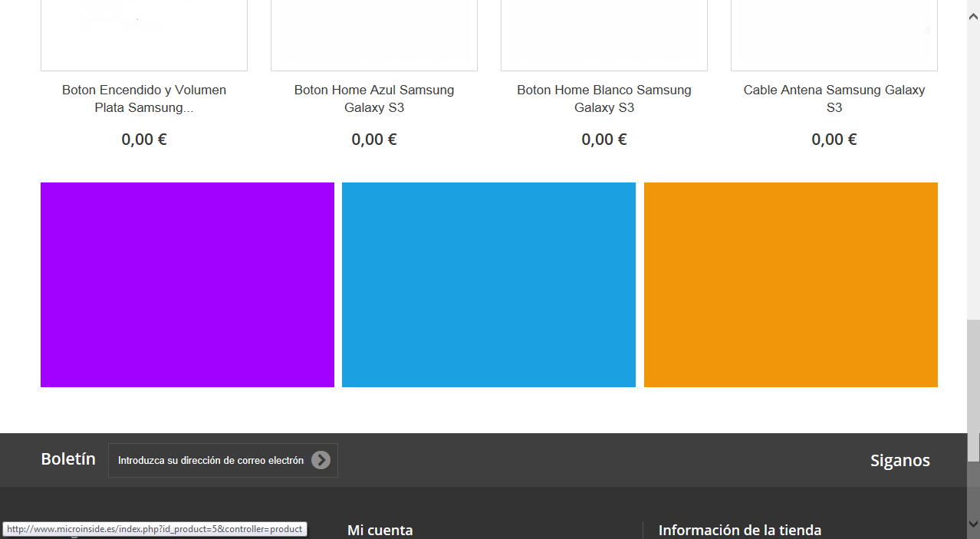980x539 pixels.
Task: Click the blue banner block
Action: [x=488, y=284]
